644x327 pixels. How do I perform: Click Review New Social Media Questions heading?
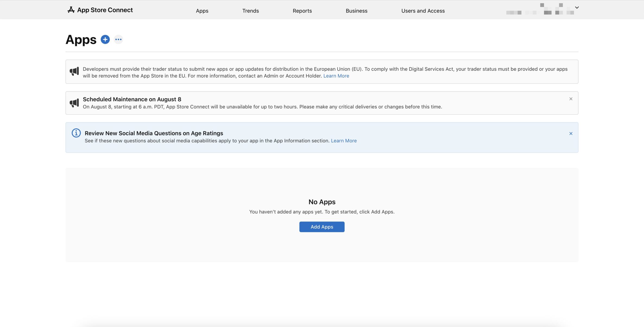[x=154, y=133]
